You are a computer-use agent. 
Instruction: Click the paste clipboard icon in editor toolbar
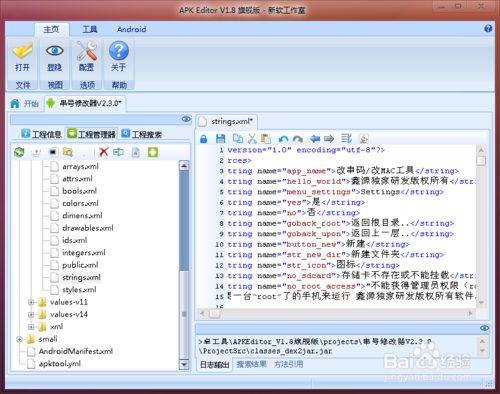(266, 139)
